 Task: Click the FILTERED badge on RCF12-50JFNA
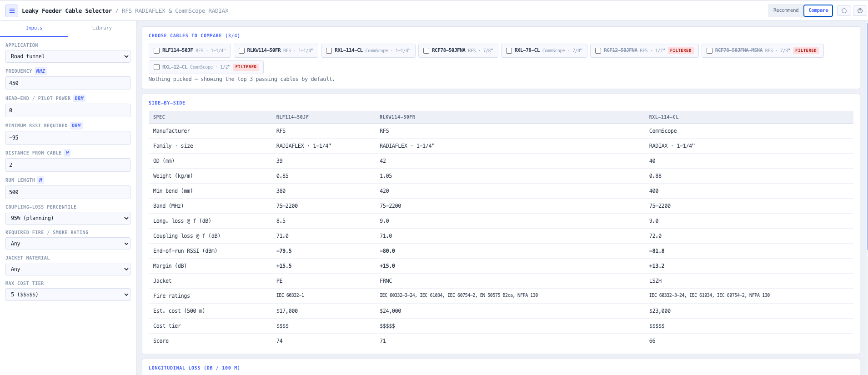pyautogui.click(x=681, y=50)
